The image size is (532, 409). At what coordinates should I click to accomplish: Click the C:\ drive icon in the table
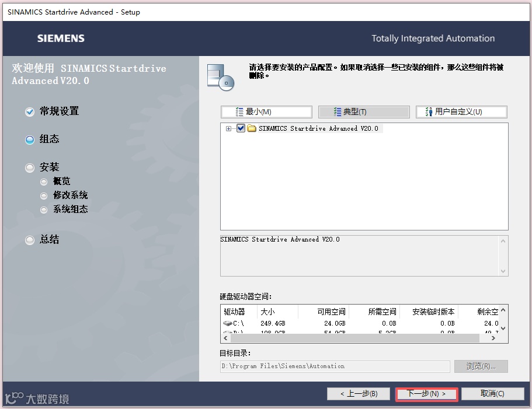(228, 323)
